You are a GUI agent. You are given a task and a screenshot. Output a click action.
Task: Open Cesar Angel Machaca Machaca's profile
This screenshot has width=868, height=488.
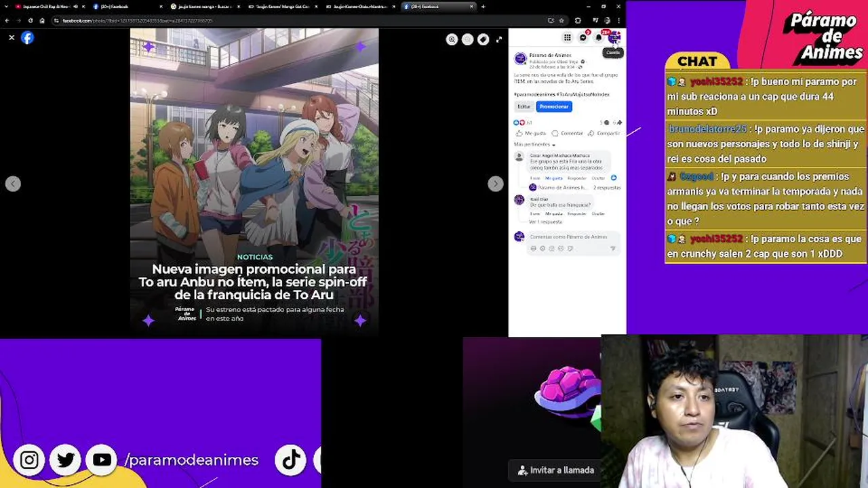coord(560,156)
